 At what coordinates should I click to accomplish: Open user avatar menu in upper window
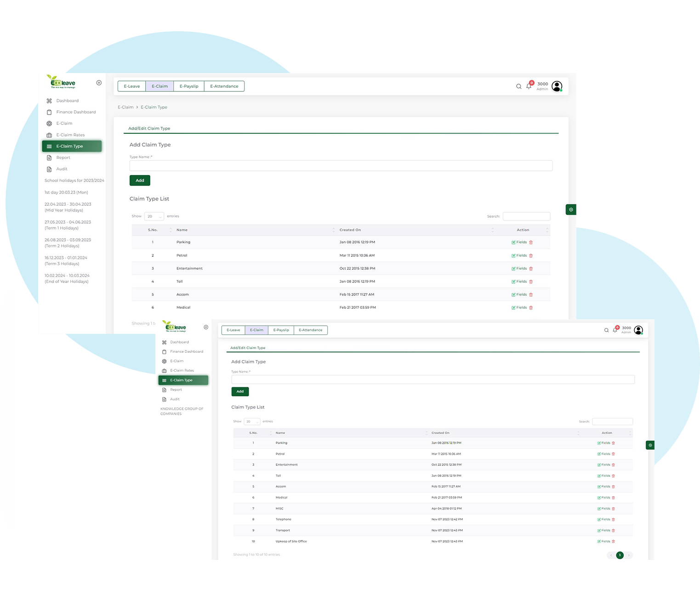point(557,86)
